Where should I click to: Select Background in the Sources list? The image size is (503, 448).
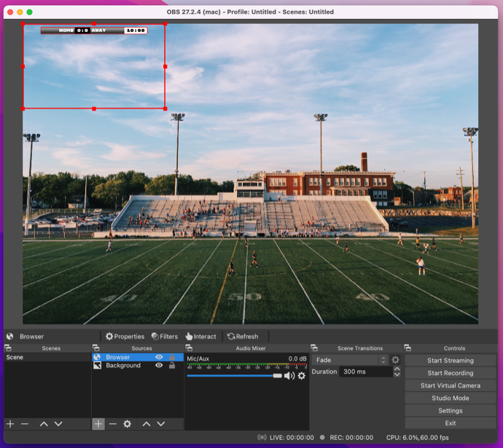pos(122,366)
